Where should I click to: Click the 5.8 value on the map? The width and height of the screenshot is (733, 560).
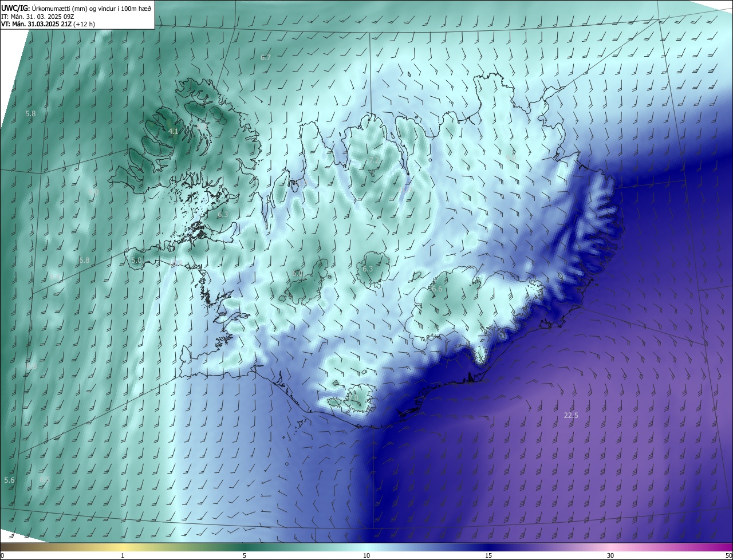[x=30, y=114]
